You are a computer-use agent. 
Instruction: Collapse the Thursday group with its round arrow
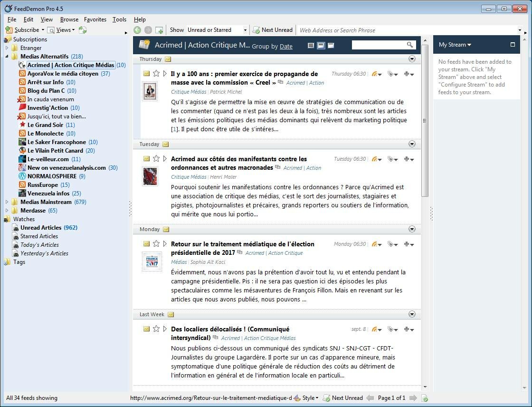tap(412, 59)
